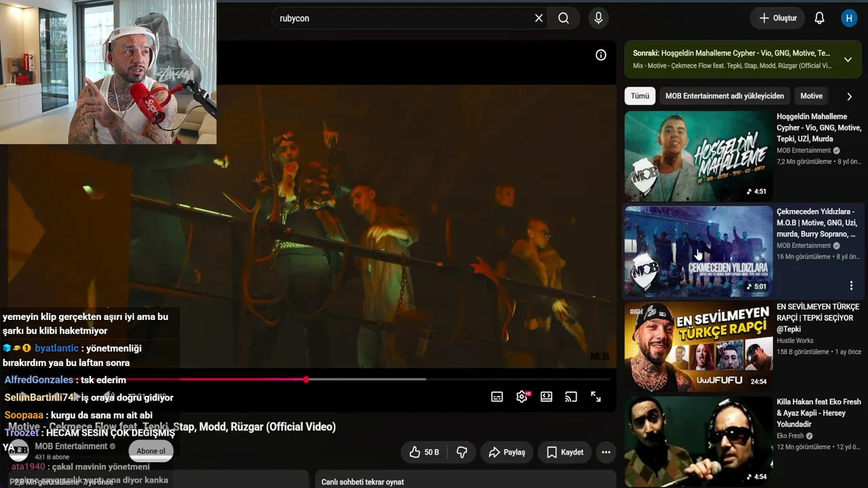Viewport: 868px width, 488px height.
Task: Open the Eko Fresh channel name
Action: click(790, 436)
